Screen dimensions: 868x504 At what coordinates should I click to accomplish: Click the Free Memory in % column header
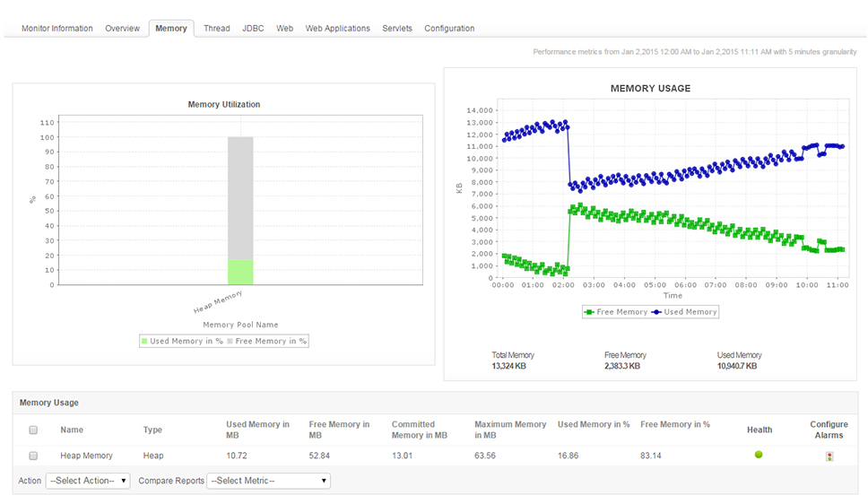point(675,424)
